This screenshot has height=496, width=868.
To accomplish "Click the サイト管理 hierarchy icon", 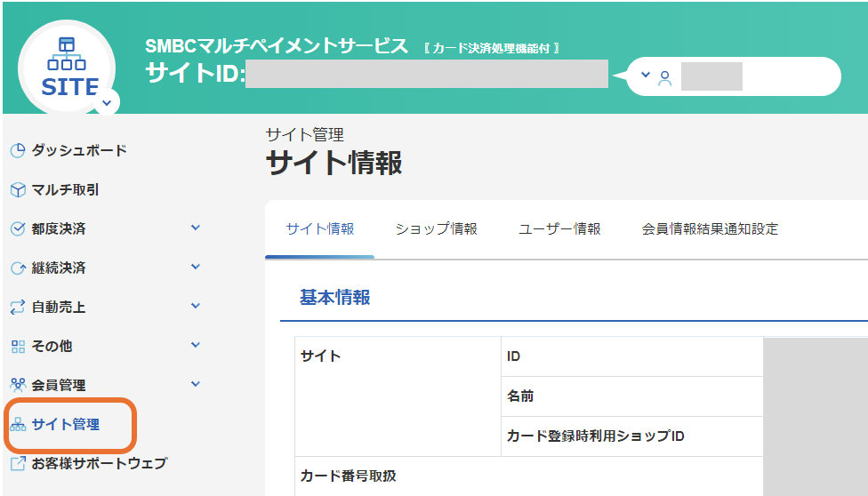I will [18, 425].
